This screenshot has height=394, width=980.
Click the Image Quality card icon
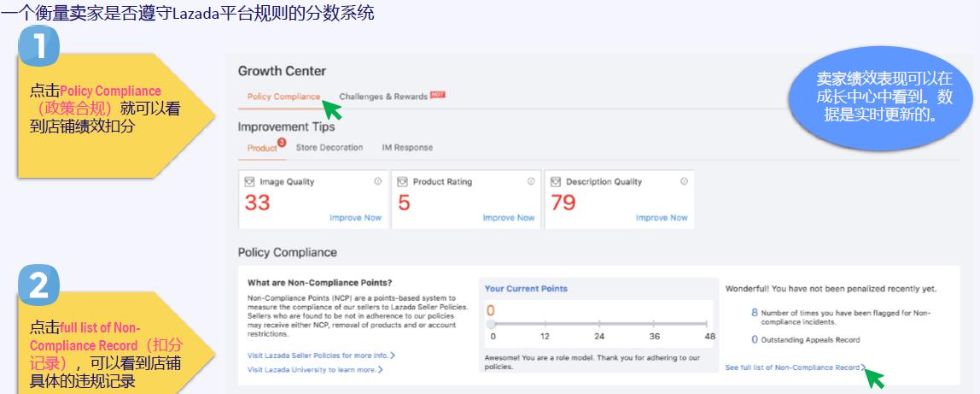coord(249,182)
